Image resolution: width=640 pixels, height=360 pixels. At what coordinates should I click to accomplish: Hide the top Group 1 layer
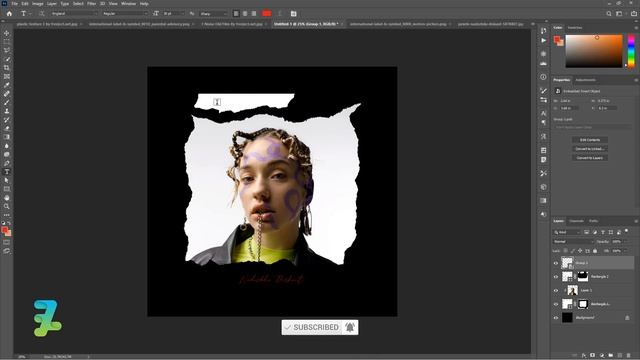click(556, 263)
